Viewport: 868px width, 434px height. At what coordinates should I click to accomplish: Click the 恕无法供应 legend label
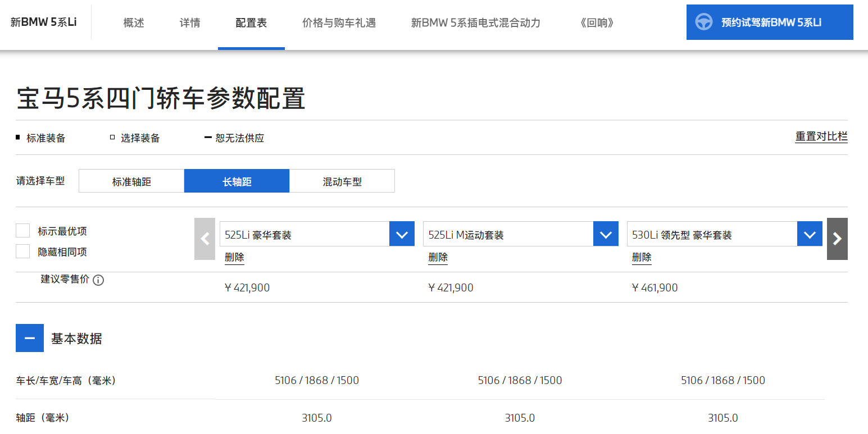pos(239,138)
